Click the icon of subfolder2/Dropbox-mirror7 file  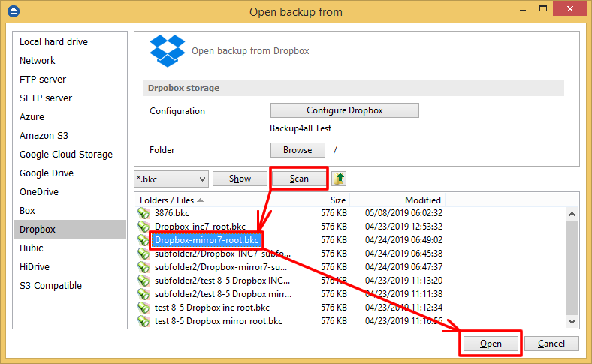[143, 267]
